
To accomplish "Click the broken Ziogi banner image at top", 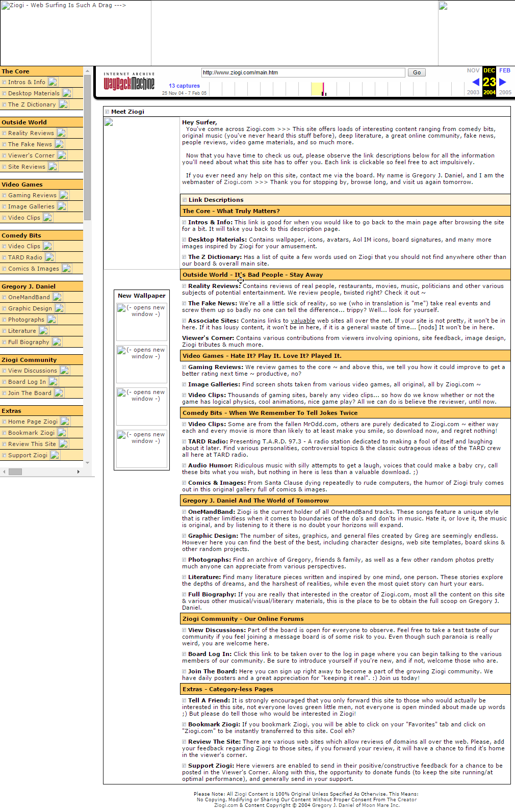I will point(75,33).
